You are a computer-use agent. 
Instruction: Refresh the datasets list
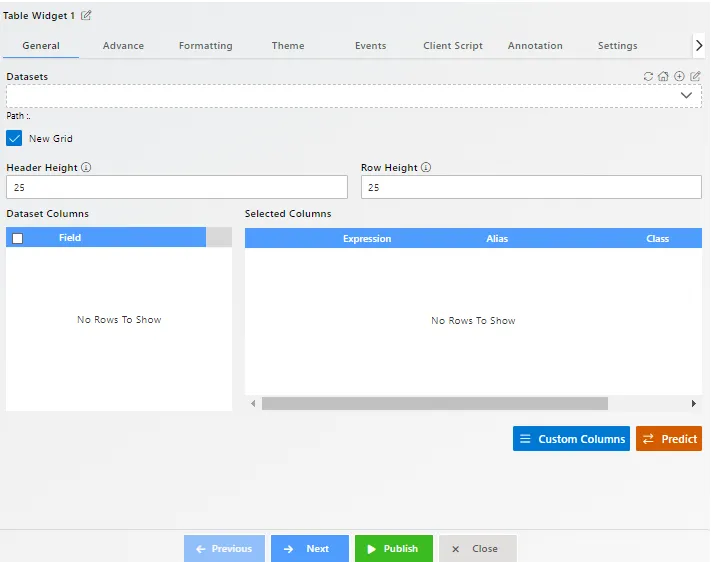(648, 76)
